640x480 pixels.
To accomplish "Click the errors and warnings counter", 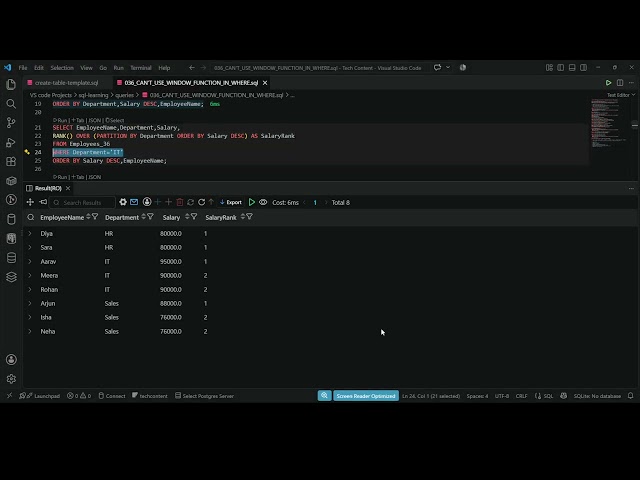I will (x=79, y=396).
